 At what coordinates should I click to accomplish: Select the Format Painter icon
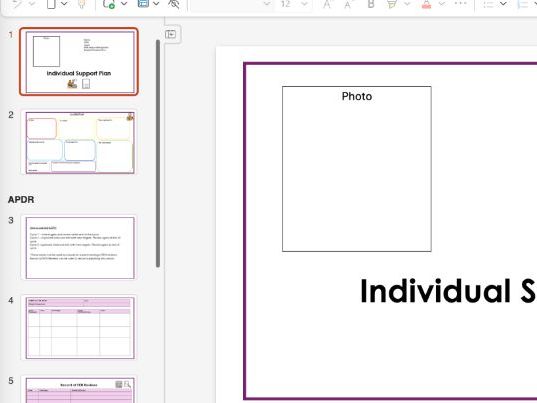82,4
